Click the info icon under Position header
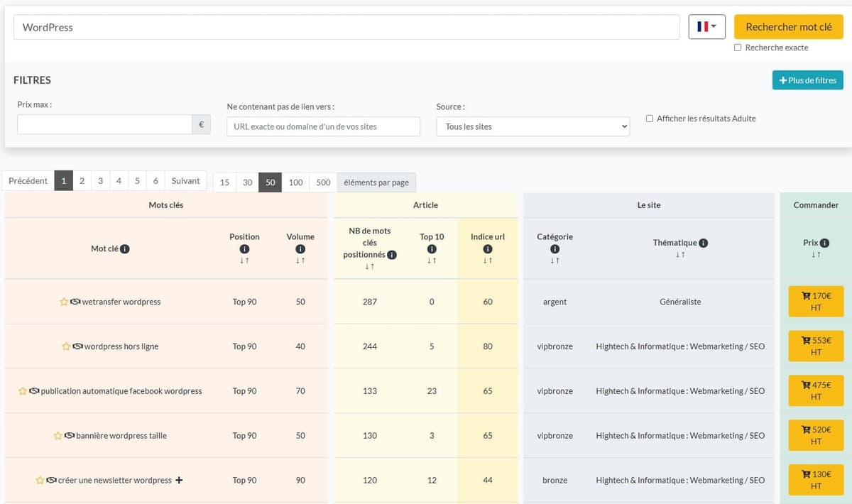 point(244,249)
